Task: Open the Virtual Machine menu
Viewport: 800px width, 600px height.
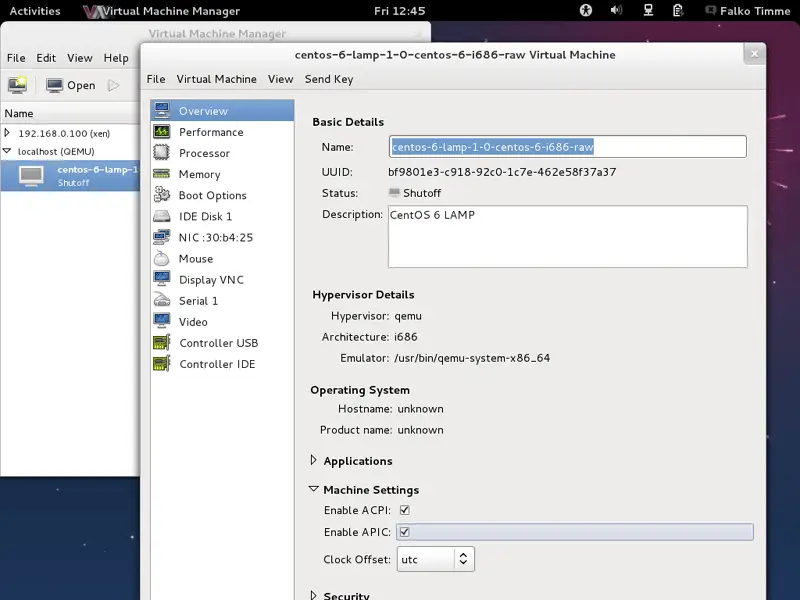Action: (216, 79)
